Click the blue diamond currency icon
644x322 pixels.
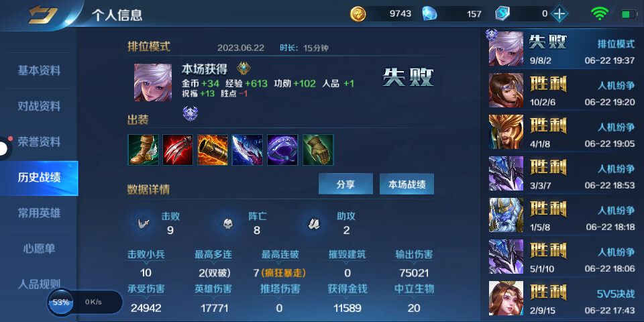429,13
